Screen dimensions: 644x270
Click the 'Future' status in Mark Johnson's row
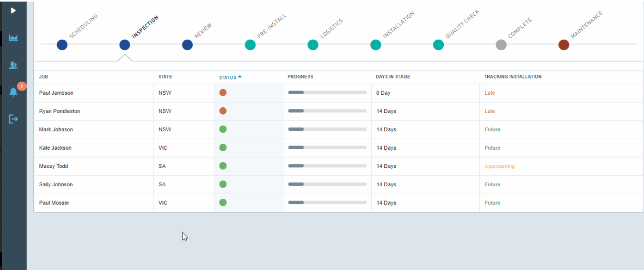[492, 129]
